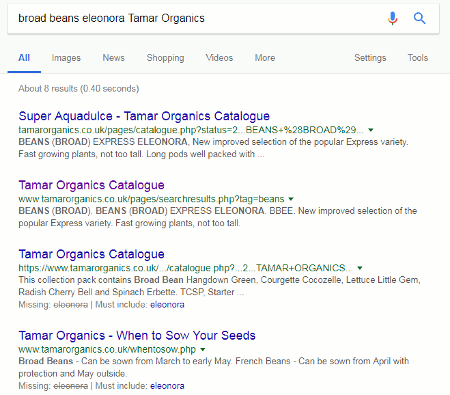
Task: Click the blue search magnifier icon
Action: 419,18
